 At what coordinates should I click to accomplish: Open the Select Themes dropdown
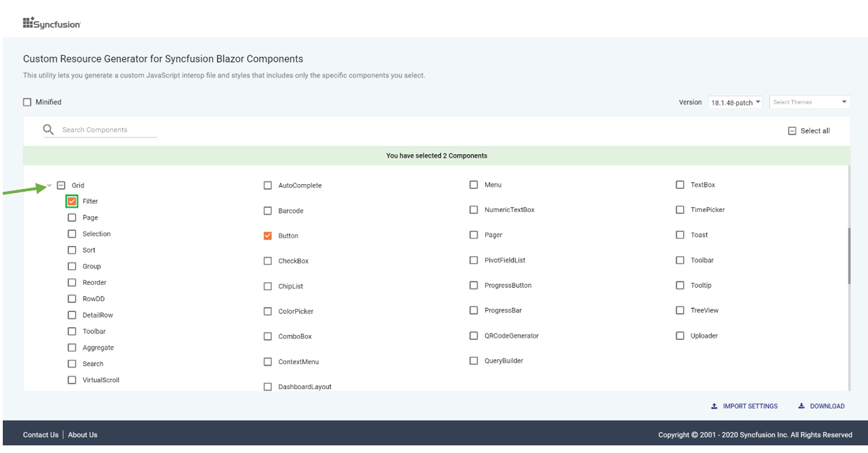810,102
